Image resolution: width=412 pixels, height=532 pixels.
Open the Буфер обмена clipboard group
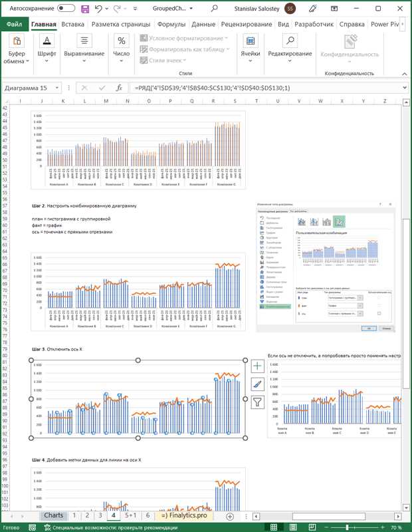[16, 49]
